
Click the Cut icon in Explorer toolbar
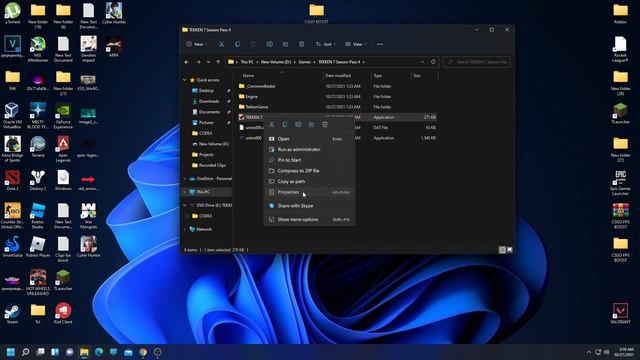221,44
